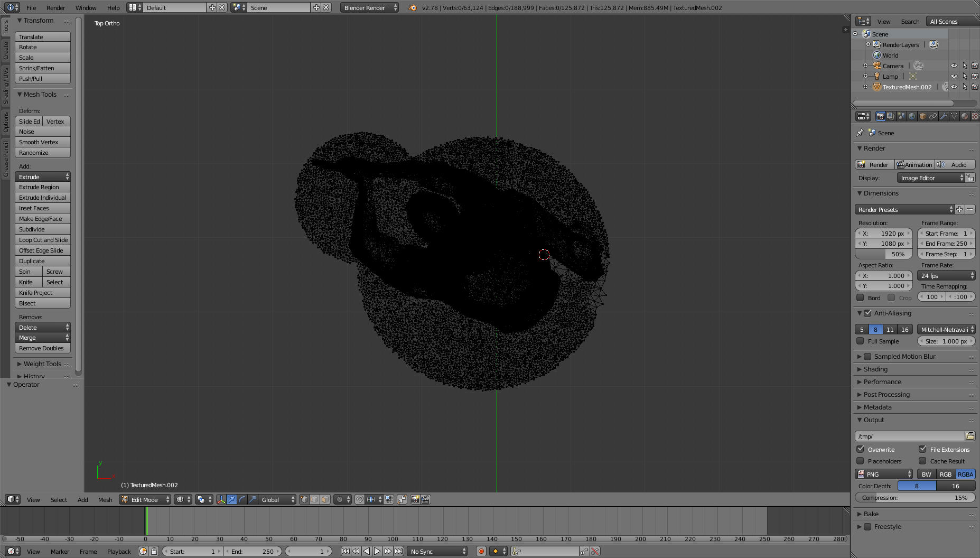Select the rotate manipulator icon

click(242, 499)
